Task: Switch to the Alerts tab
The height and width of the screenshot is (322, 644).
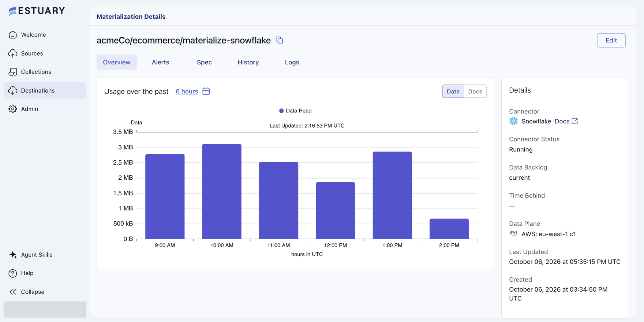Action: [161, 62]
